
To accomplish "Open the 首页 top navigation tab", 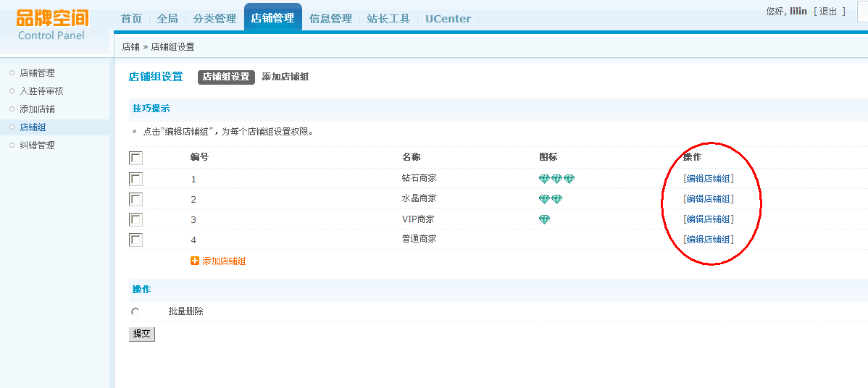I will pos(132,18).
